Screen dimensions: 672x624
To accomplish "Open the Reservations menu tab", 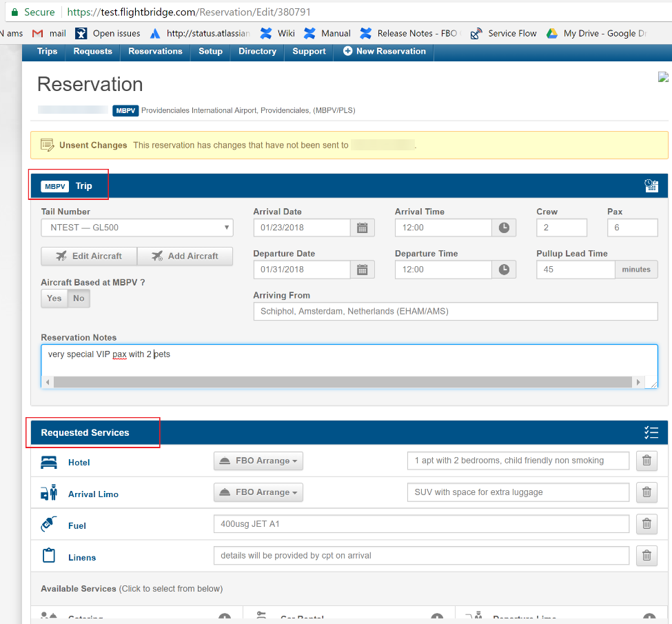I will pyautogui.click(x=154, y=51).
